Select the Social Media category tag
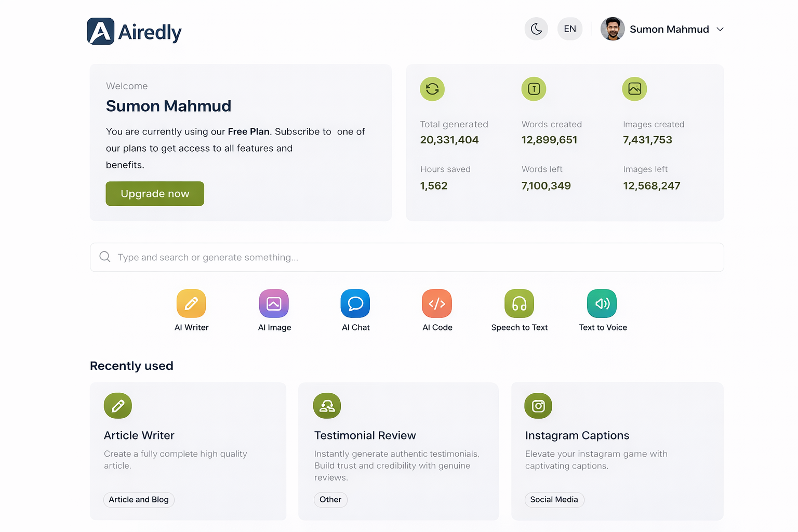The image size is (798, 532). click(x=554, y=499)
